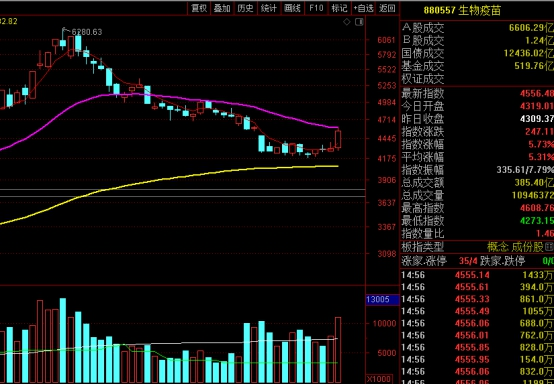Add to watchlist with +自选
The width and height of the screenshot is (554, 385).
[363, 8]
